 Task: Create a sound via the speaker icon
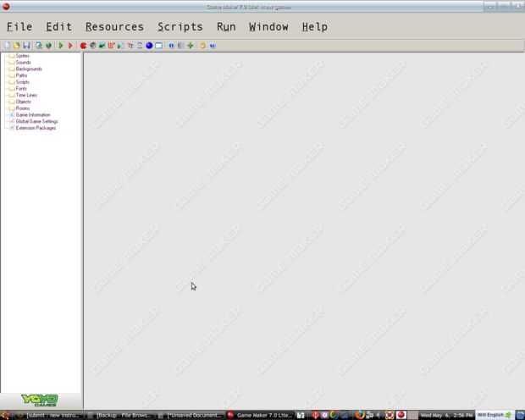coord(93,45)
